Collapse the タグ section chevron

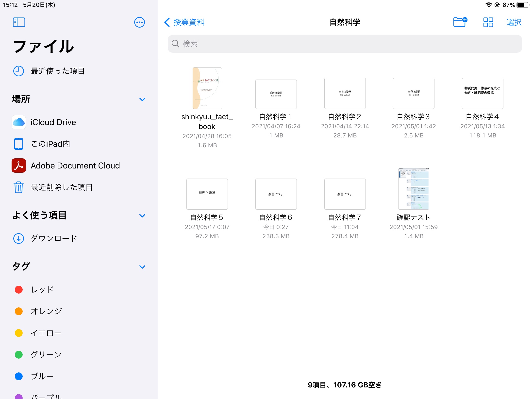click(x=142, y=267)
